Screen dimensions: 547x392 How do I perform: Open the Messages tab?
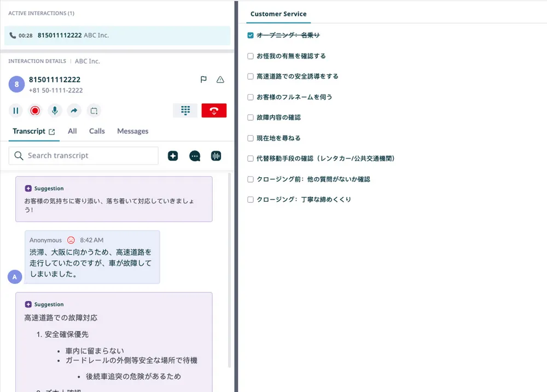coord(132,131)
